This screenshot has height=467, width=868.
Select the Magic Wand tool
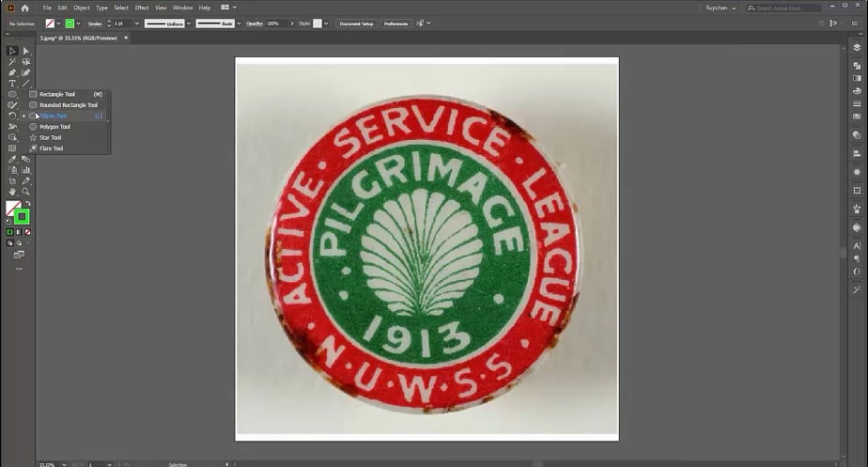(12, 61)
